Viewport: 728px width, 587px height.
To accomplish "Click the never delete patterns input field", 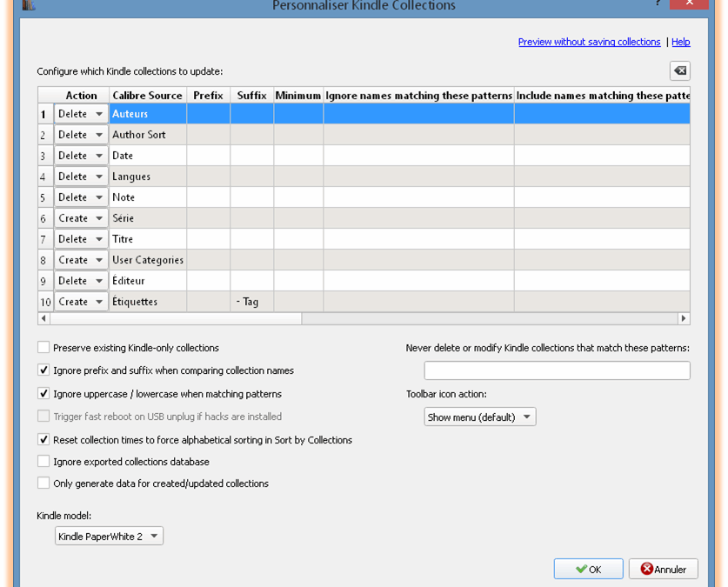I will 557,370.
